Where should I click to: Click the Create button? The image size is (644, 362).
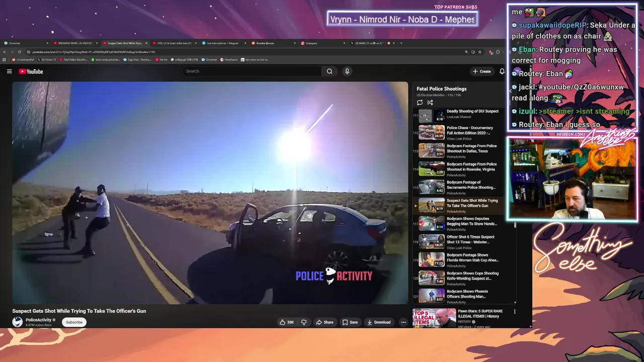pos(481,71)
